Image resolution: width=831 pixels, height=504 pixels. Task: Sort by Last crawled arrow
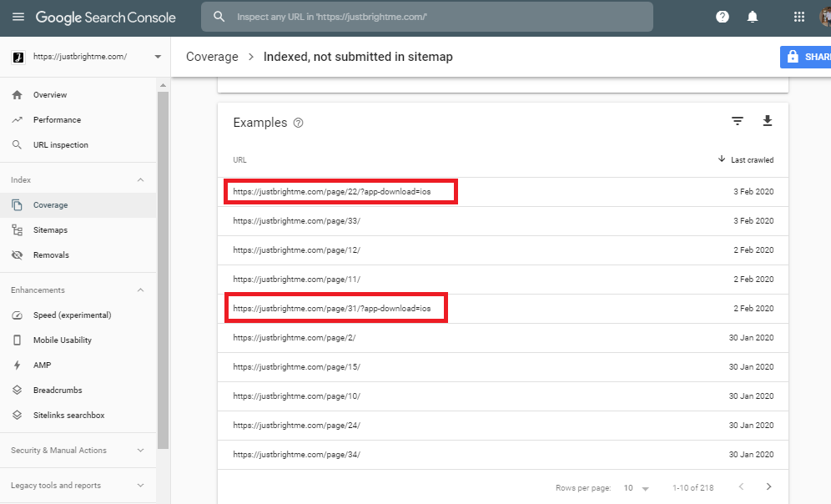tap(722, 159)
